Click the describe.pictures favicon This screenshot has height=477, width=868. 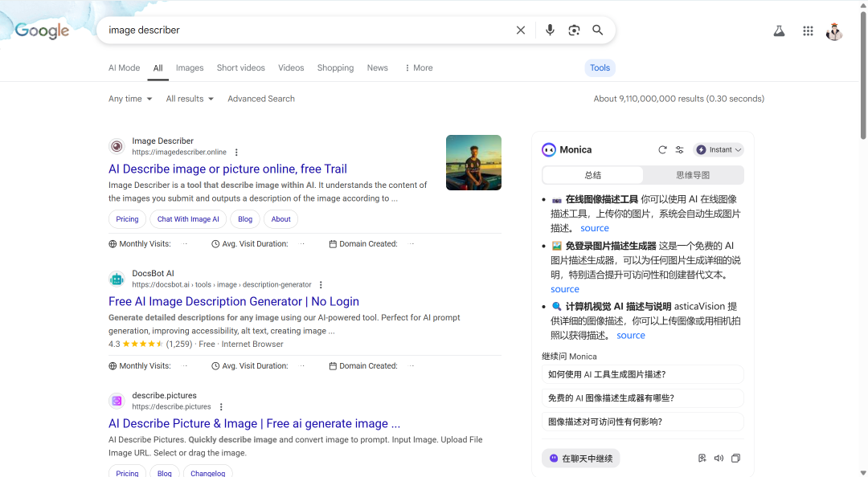[x=117, y=401]
